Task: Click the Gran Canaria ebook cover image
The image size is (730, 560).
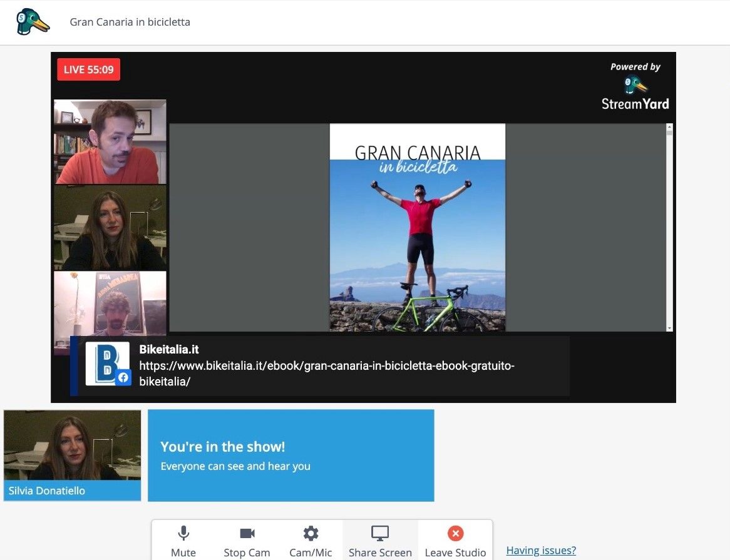Action: (417, 228)
